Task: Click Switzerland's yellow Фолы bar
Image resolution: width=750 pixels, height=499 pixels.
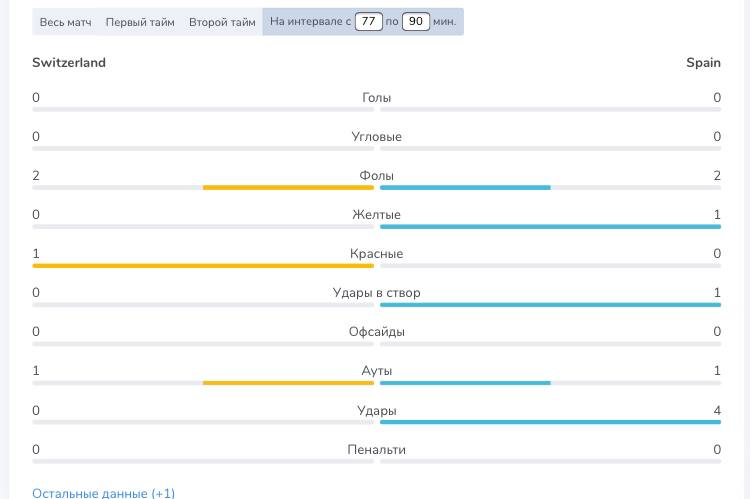Action: (288, 187)
